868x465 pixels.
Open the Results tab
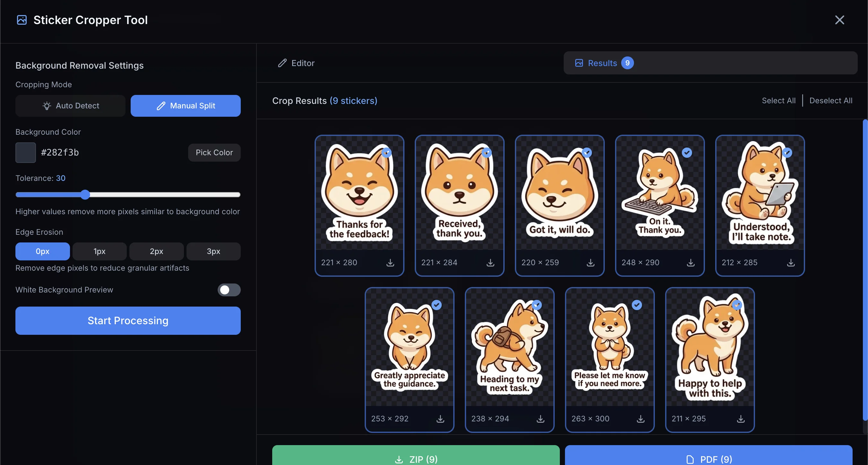pos(603,63)
